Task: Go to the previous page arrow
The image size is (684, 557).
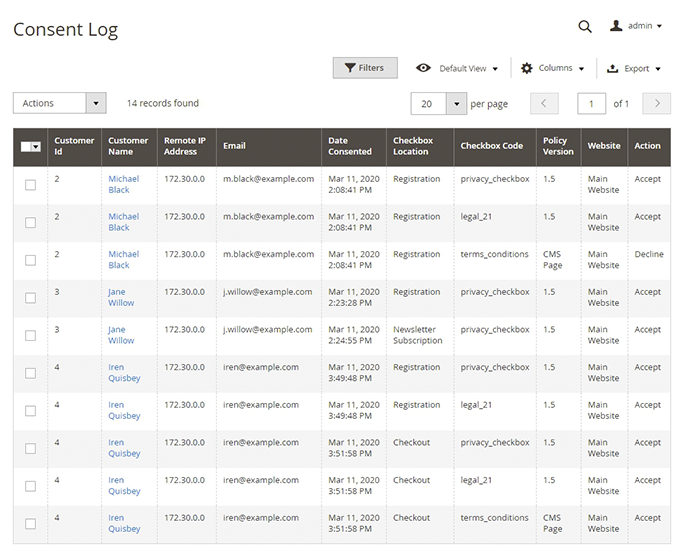Action: click(x=544, y=103)
